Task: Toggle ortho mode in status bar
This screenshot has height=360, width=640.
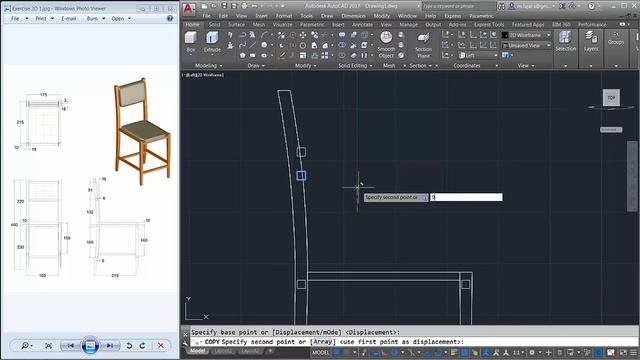Action: coord(384,352)
